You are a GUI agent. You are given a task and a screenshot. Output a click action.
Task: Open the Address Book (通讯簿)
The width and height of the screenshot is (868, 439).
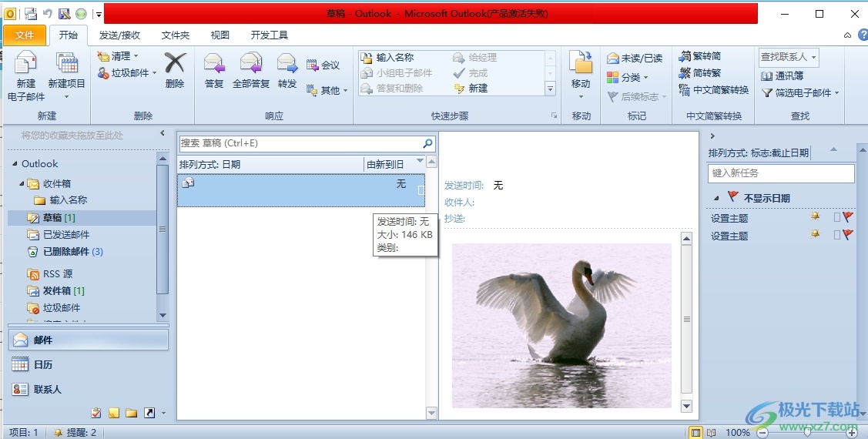(x=783, y=75)
